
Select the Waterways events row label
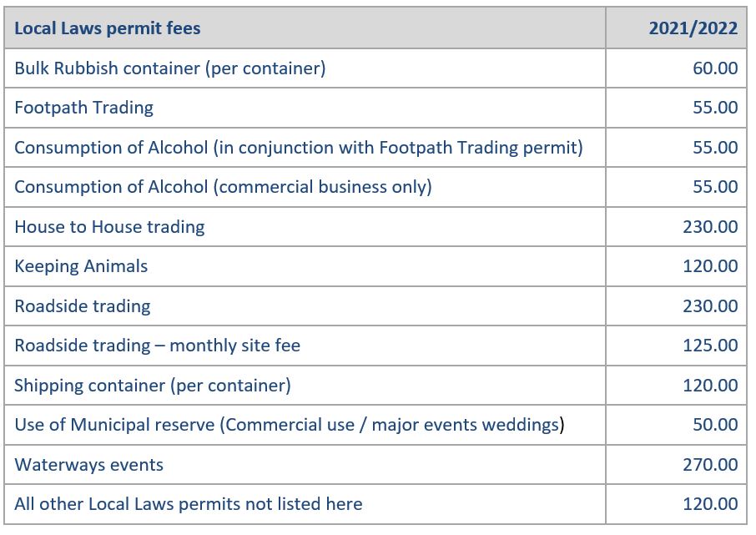click(88, 465)
